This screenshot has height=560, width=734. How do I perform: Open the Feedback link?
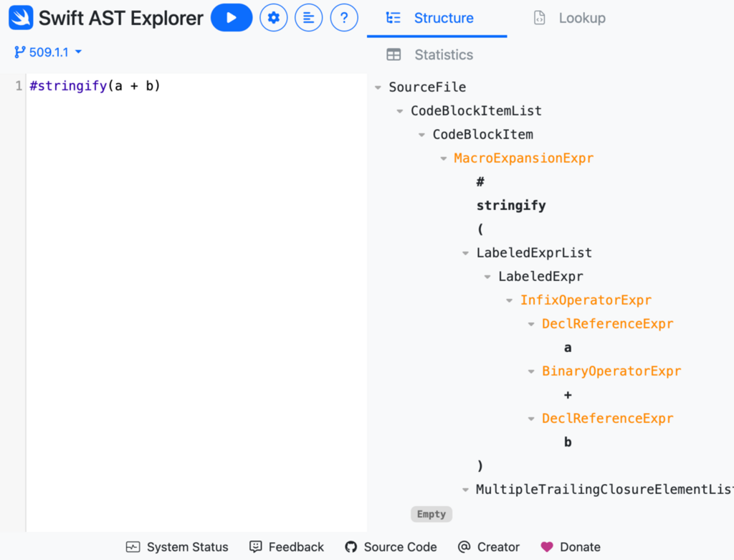[x=287, y=547]
